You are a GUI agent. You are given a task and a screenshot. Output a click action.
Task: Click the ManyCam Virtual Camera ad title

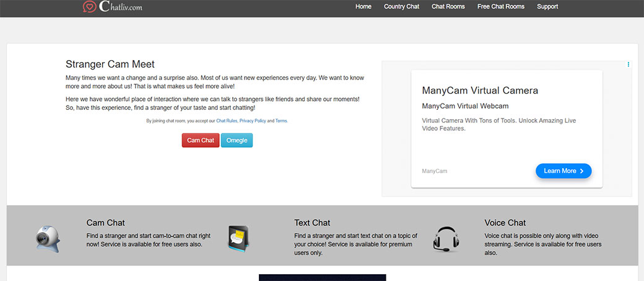coord(480,91)
